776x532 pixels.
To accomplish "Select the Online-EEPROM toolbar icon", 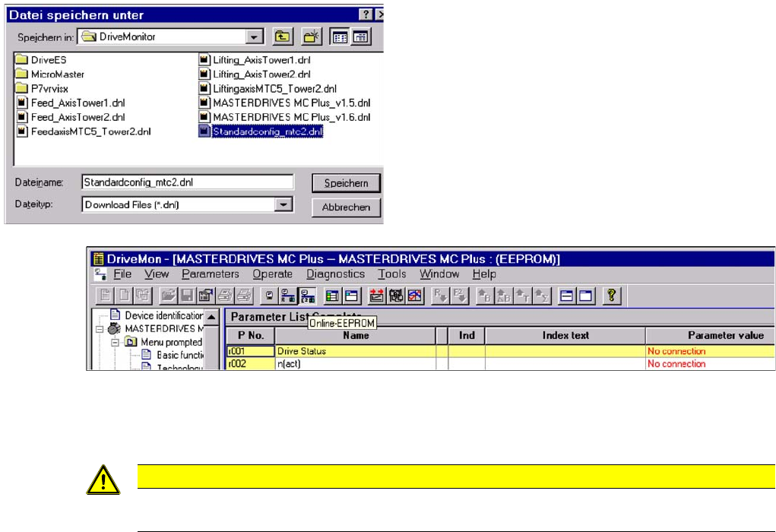I will (x=307, y=296).
